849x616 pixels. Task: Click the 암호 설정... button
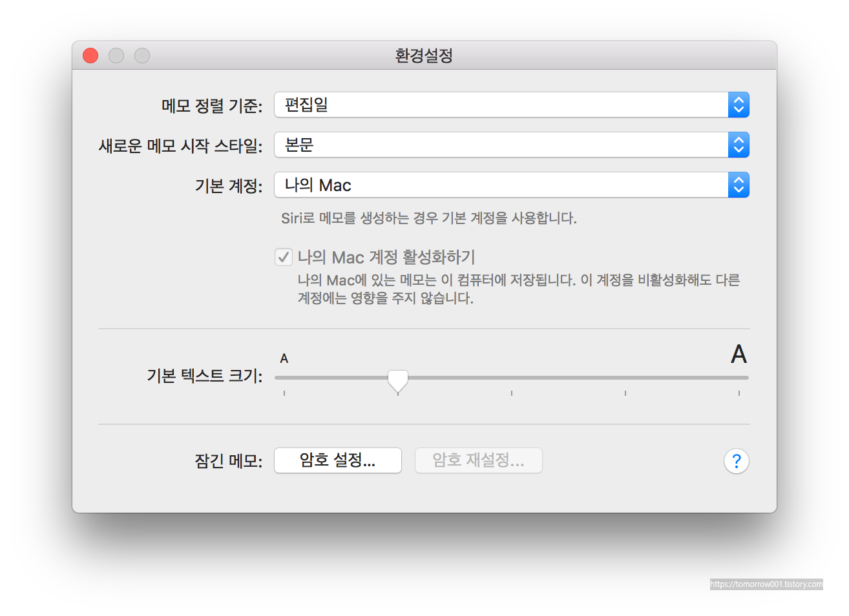(x=338, y=460)
